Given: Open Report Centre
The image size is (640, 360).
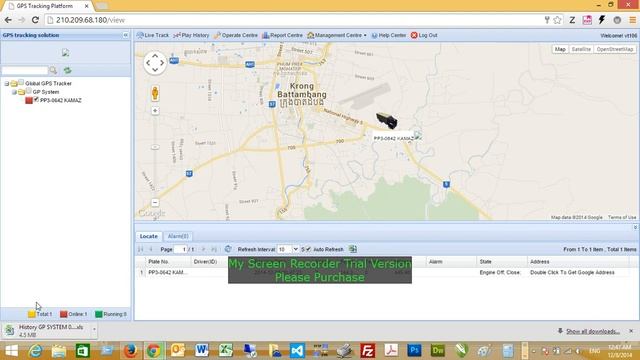Looking at the screenshot, I should [x=282, y=36].
